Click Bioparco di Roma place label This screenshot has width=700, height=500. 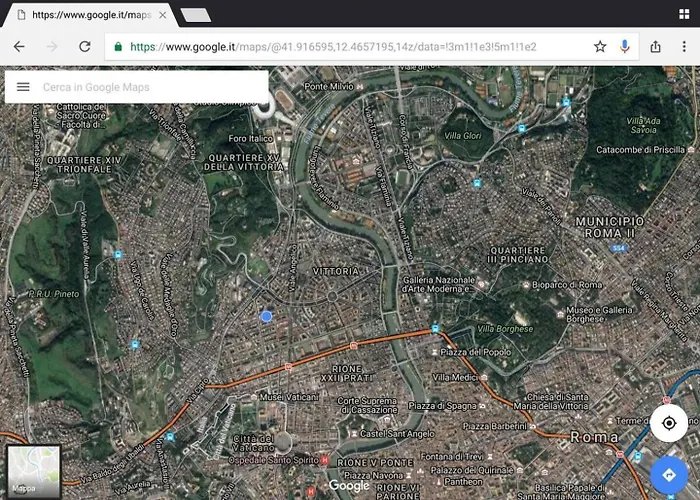point(567,284)
